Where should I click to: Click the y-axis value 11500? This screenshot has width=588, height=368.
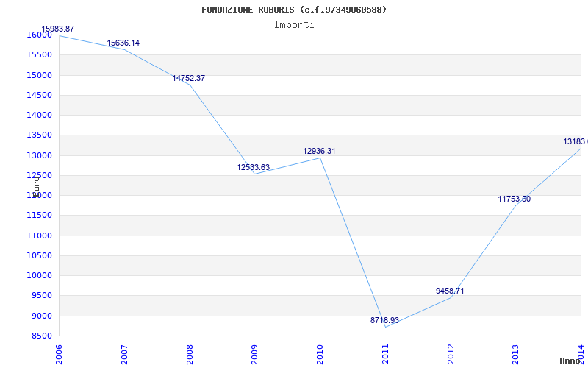(39, 216)
